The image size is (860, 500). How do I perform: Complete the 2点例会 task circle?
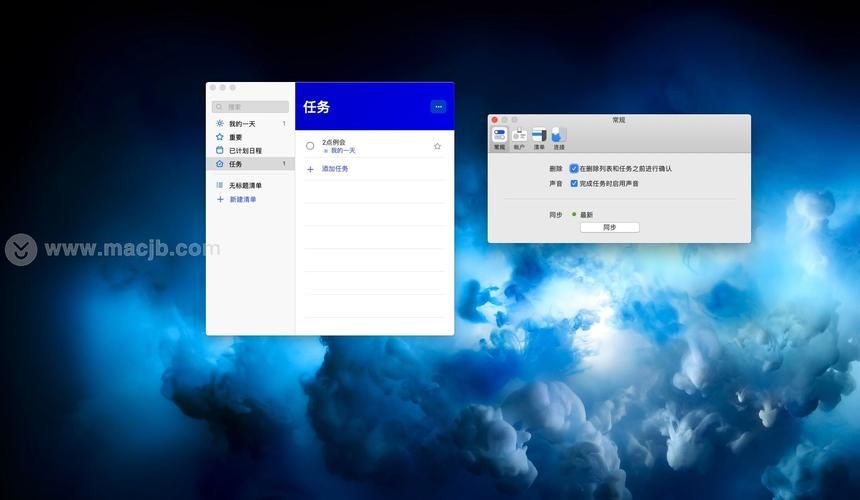click(310, 146)
